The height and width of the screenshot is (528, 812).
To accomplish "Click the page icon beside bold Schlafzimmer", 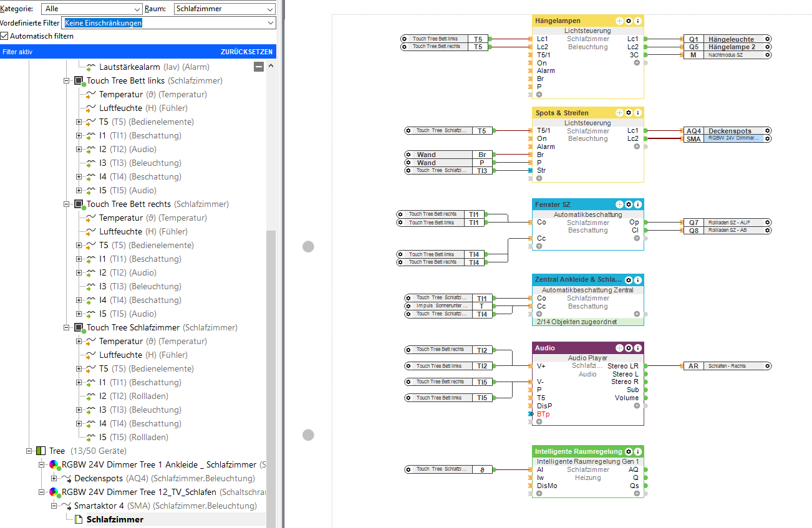I will 79,519.
